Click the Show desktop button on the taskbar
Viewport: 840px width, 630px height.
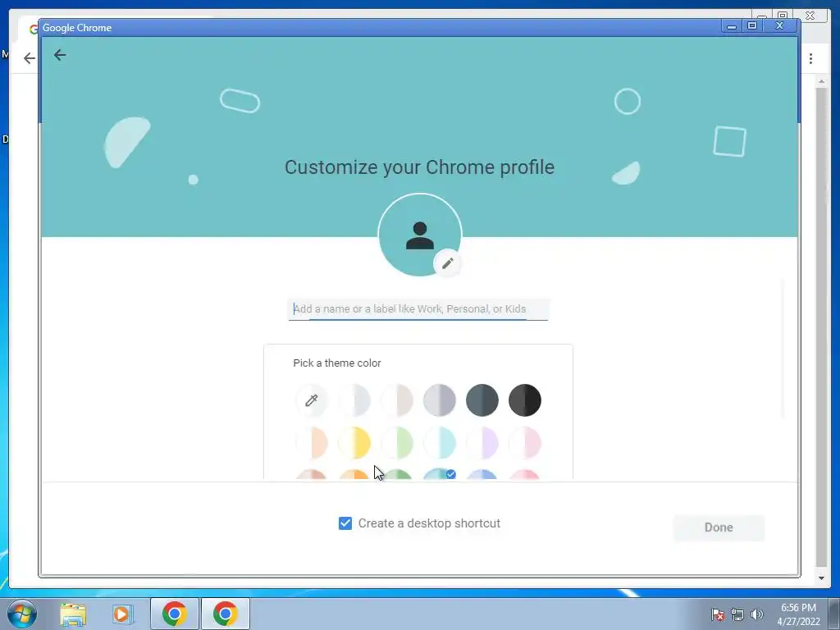pos(834,614)
